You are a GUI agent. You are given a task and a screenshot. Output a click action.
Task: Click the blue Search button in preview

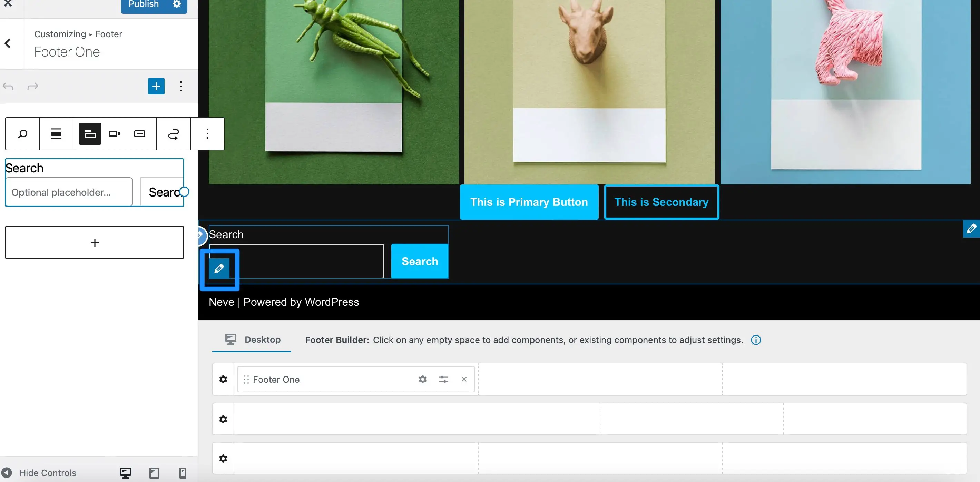pos(419,261)
